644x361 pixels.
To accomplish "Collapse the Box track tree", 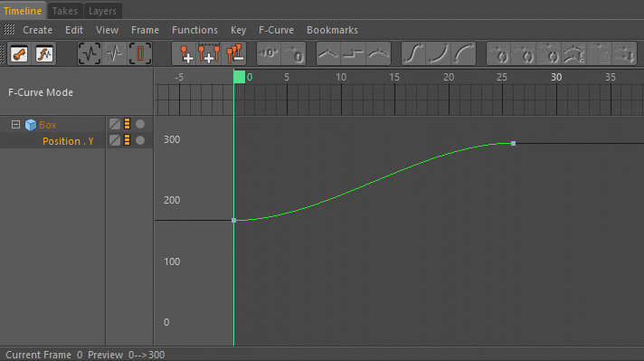I will pos(15,125).
